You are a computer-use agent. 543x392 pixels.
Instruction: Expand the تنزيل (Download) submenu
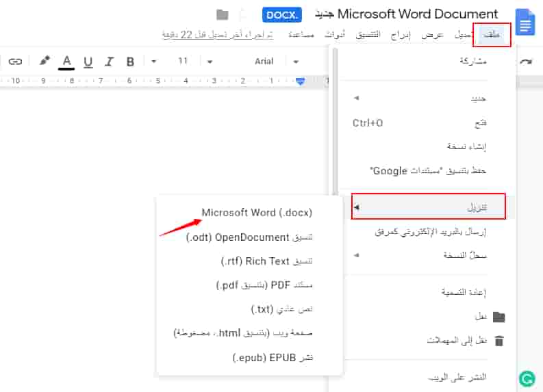(x=429, y=207)
